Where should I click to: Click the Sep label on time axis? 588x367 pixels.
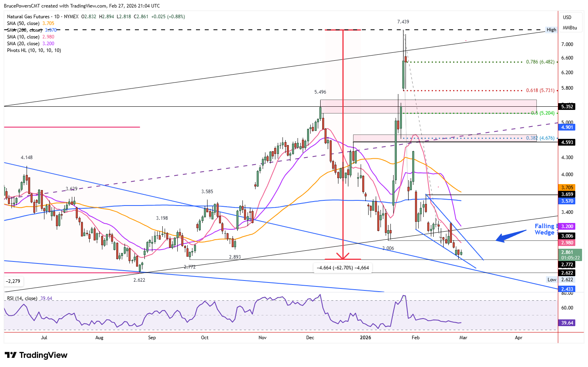point(152,338)
